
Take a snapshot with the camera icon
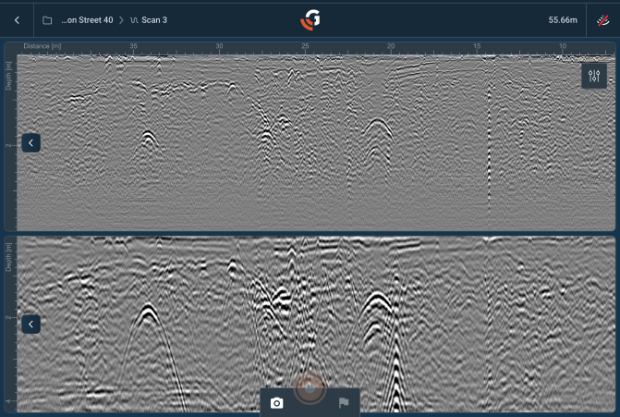click(277, 403)
